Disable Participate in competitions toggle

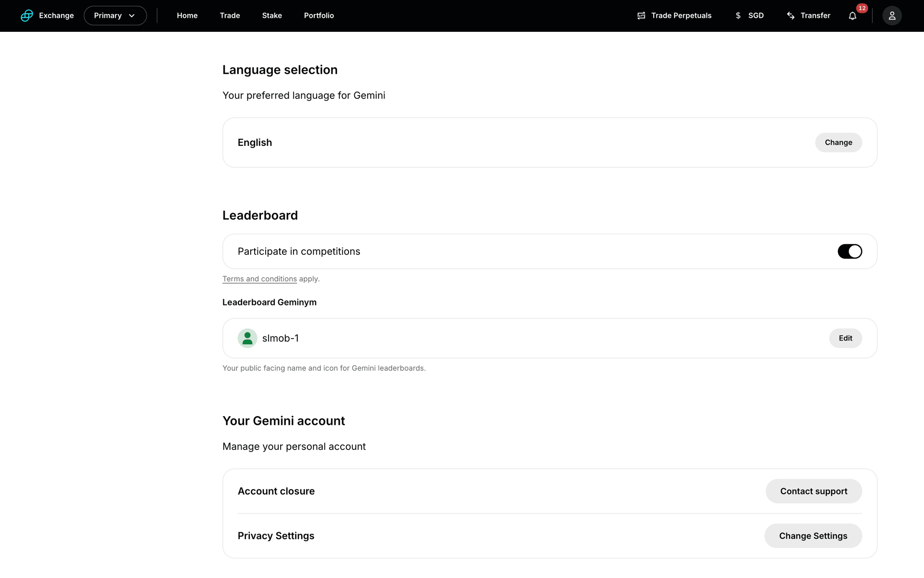[x=850, y=251]
